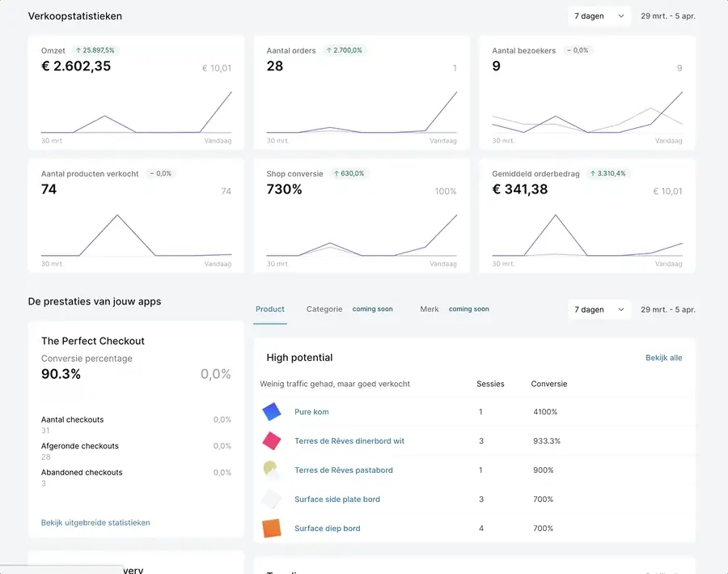This screenshot has width=728, height=574.
Task: Click the yellow pastabord product thumbnail
Action: tap(272, 470)
